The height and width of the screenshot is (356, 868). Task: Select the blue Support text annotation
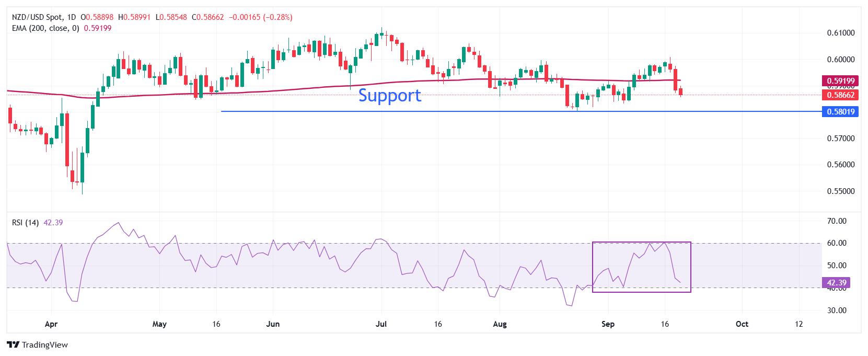(389, 96)
